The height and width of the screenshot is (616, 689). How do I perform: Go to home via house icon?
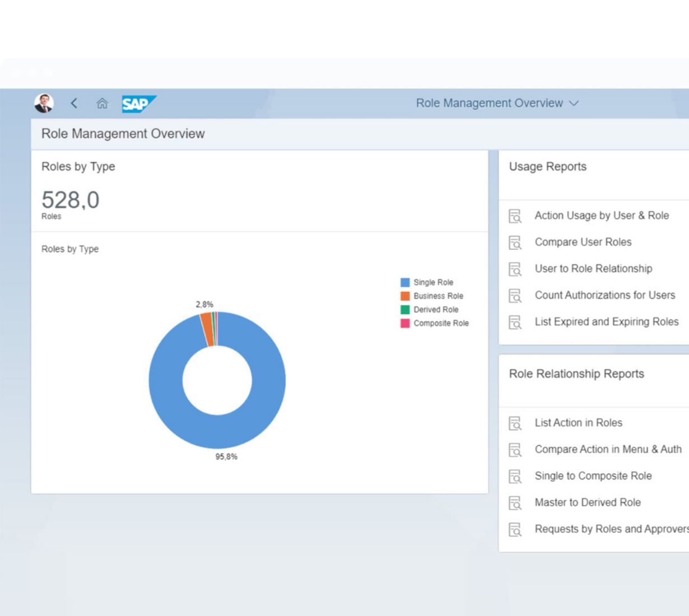[102, 103]
